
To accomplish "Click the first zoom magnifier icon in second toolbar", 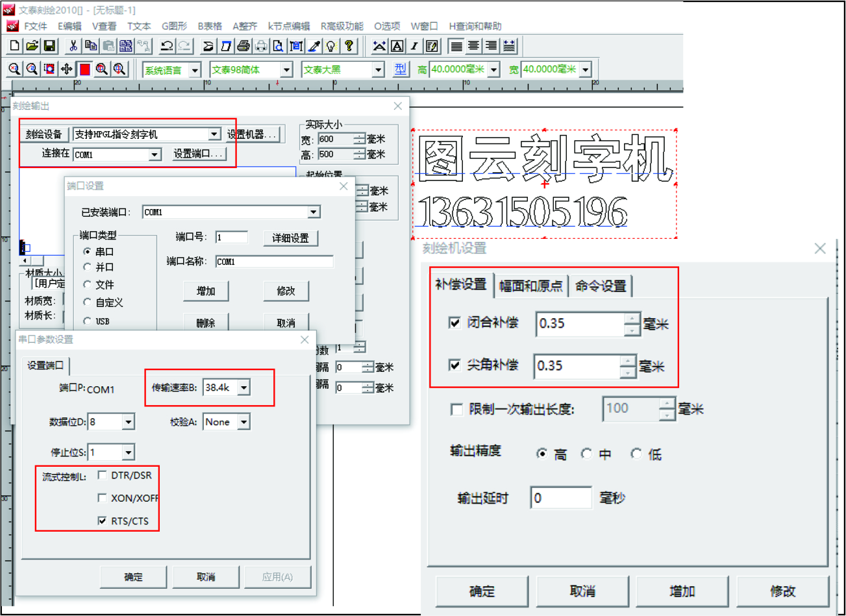I will point(14,69).
